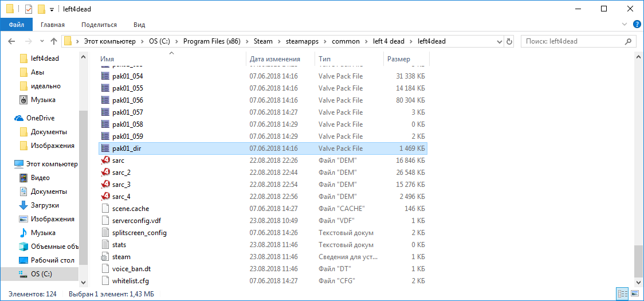The width and height of the screenshot is (644, 301).
Task: Expand the ribbon with the chevron
Action: [x=625, y=25]
